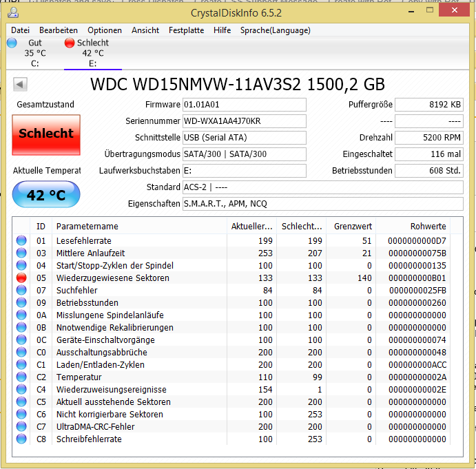Click the Rohwerte column header
Viewport: 476px width, 469px height.
413,226
